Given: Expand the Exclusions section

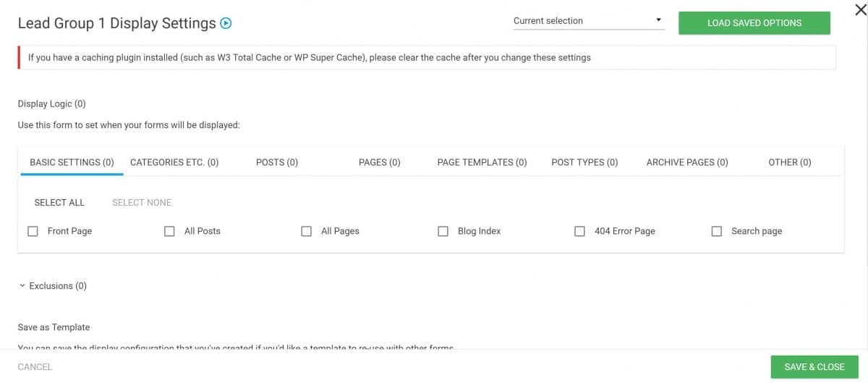Looking at the screenshot, I should (x=53, y=286).
